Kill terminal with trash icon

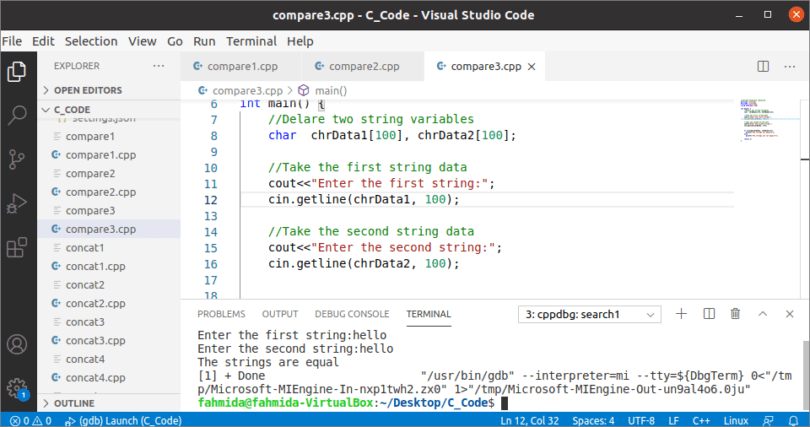(x=735, y=314)
